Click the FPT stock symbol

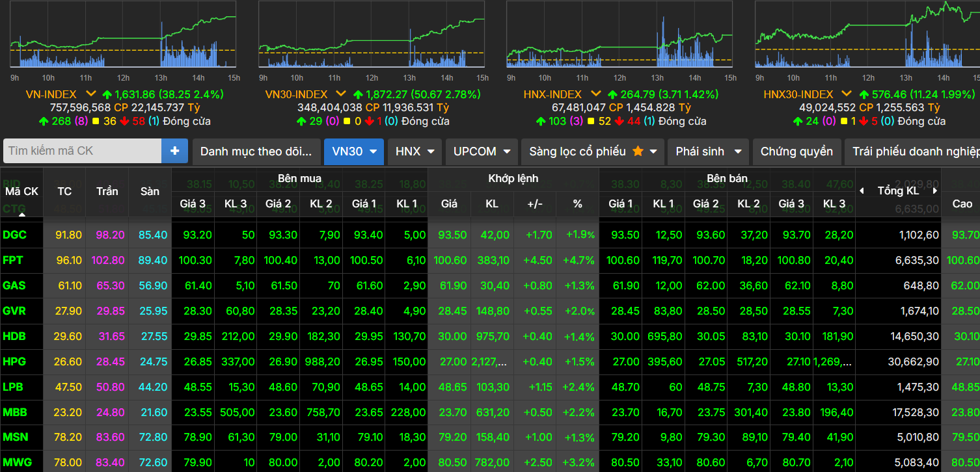[x=13, y=260]
